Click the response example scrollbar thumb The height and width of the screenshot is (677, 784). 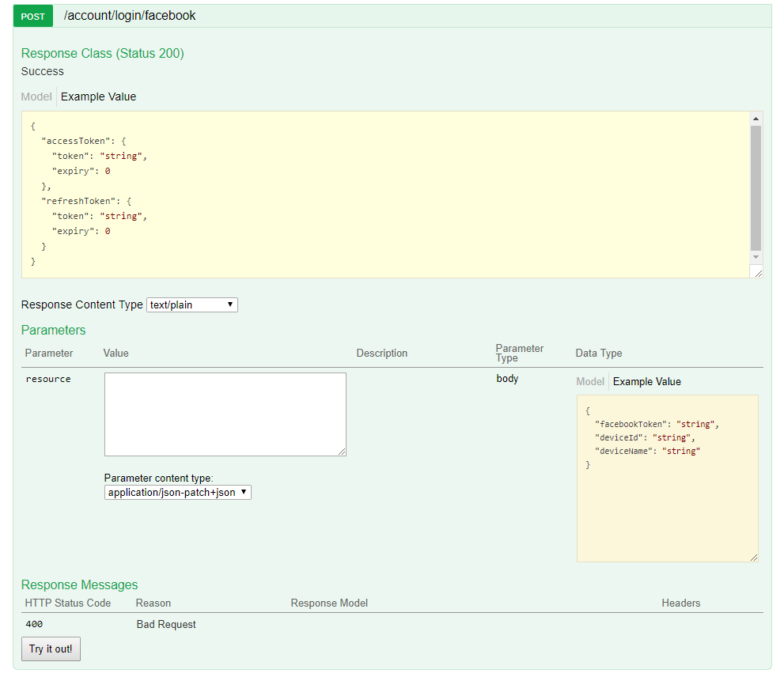(x=756, y=188)
